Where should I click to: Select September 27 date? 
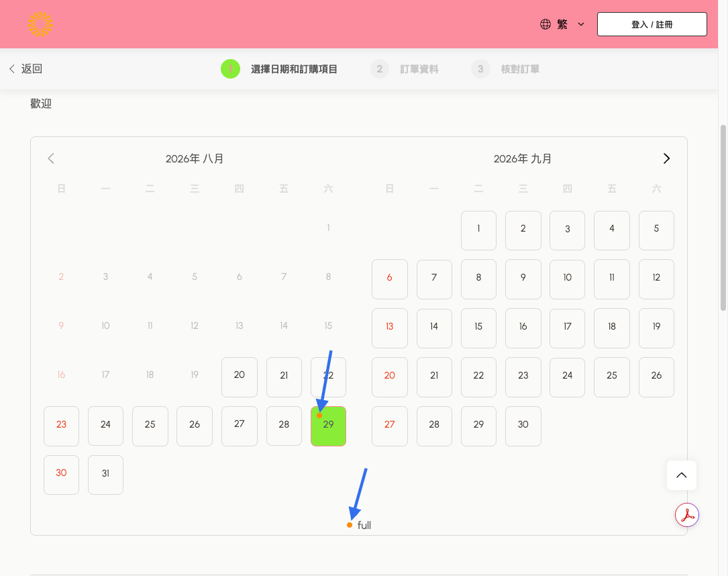pos(390,426)
